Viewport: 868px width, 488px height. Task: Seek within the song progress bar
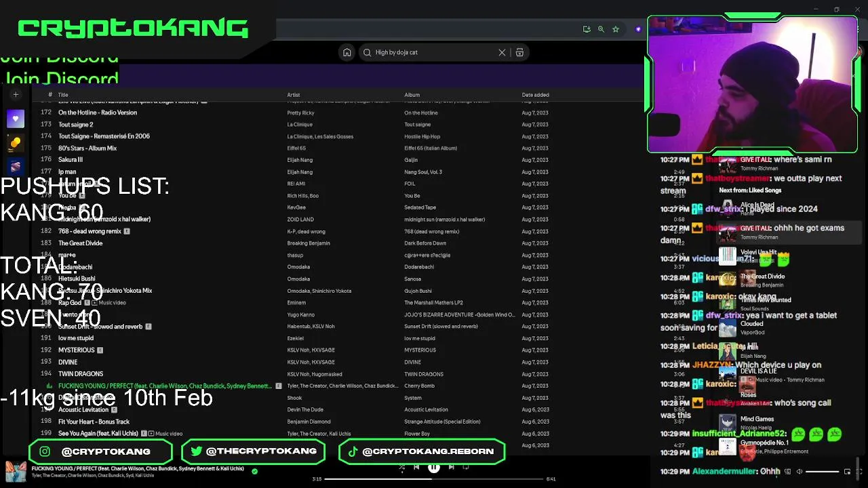tap(434, 479)
